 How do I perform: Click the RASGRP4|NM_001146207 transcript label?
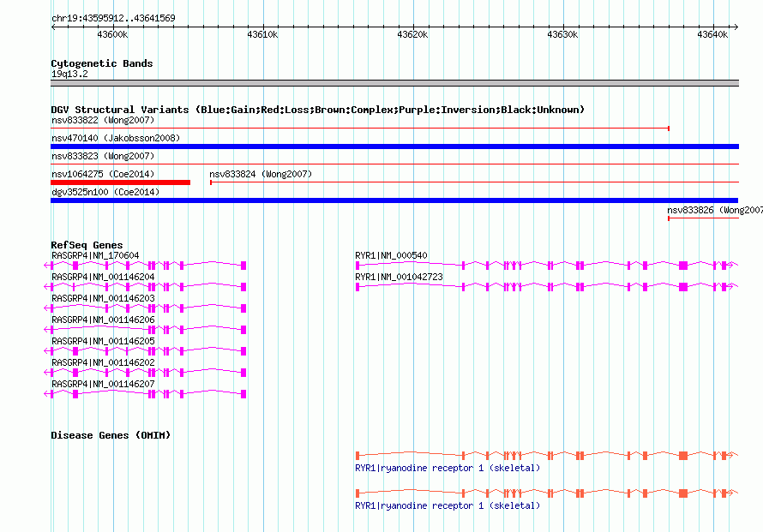tap(103, 384)
